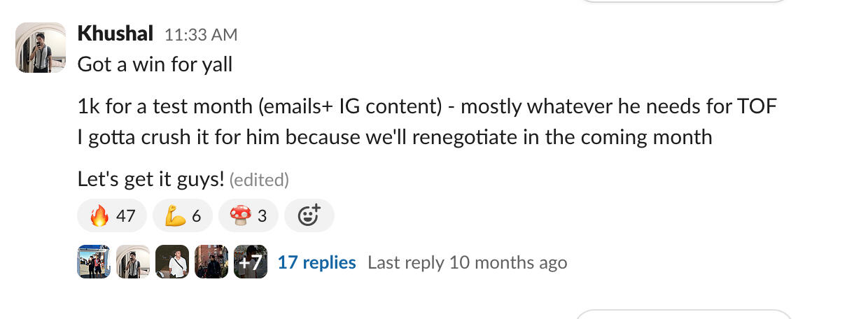This screenshot has height=319, width=868.
Task: Click the line starting "1k for a test month"
Action: point(427,107)
